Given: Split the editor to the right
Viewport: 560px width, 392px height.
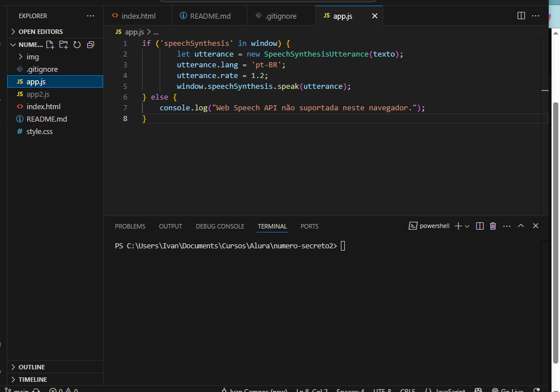Looking at the screenshot, I should click(x=521, y=16).
